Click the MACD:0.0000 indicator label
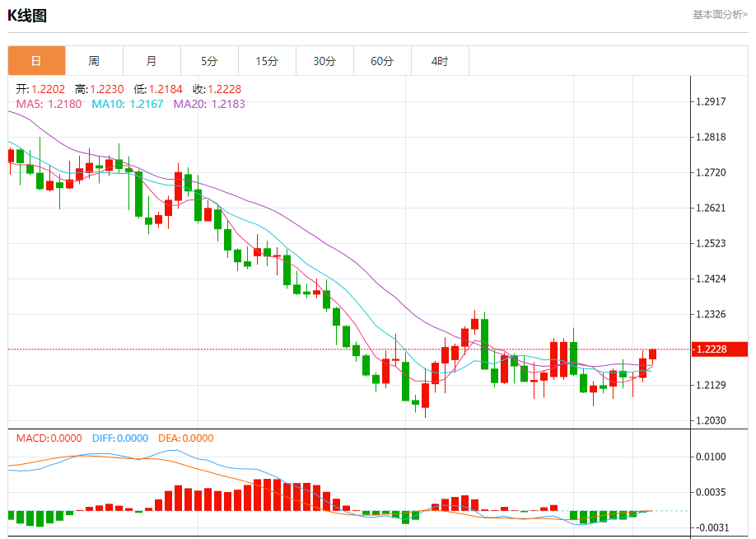 pos(49,438)
